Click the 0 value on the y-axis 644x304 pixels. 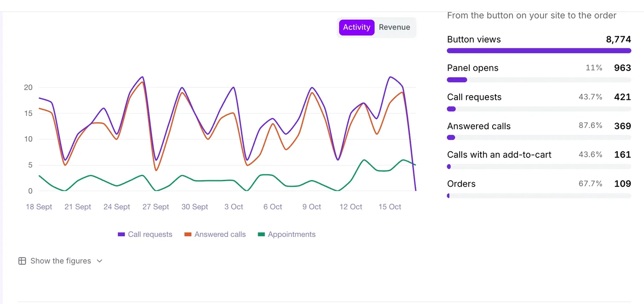click(x=30, y=191)
